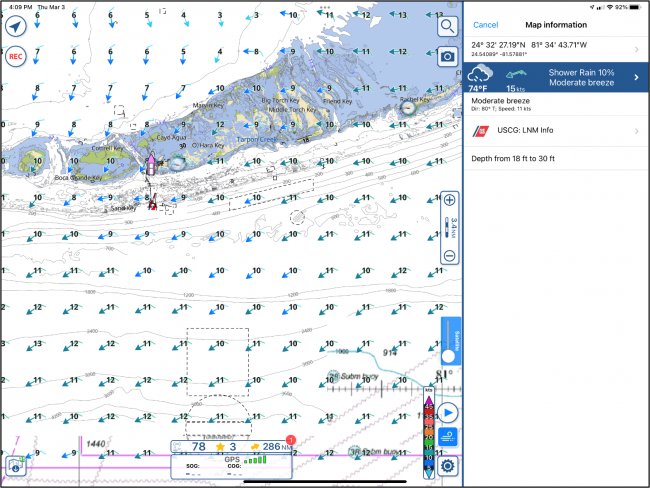Open the settings gear icon

[449, 465]
